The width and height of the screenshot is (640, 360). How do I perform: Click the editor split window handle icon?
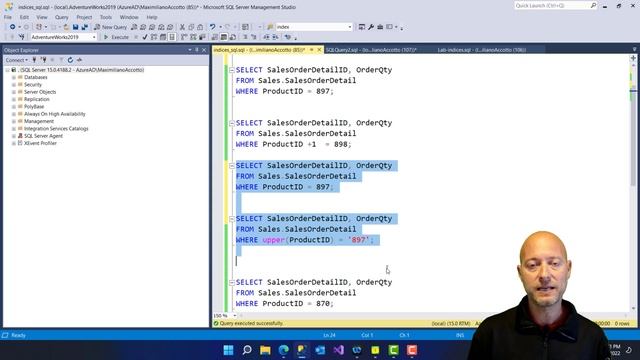pyautogui.click(x=633, y=58)
